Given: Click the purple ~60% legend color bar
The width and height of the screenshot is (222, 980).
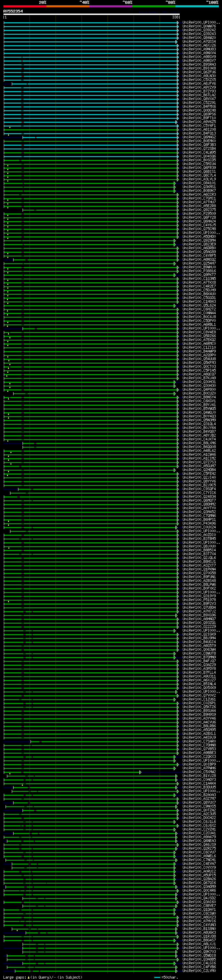Looking at the screenshot, I should click(111, 6).
